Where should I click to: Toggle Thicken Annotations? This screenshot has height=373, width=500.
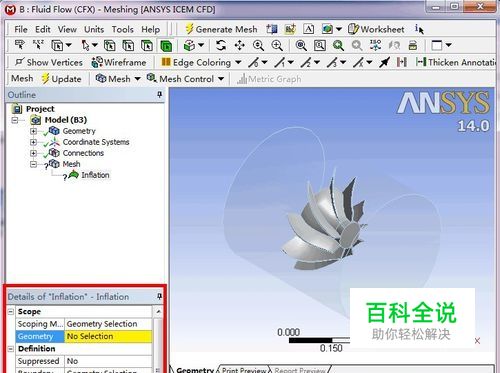pyautogui.click(x=456, y=62)
